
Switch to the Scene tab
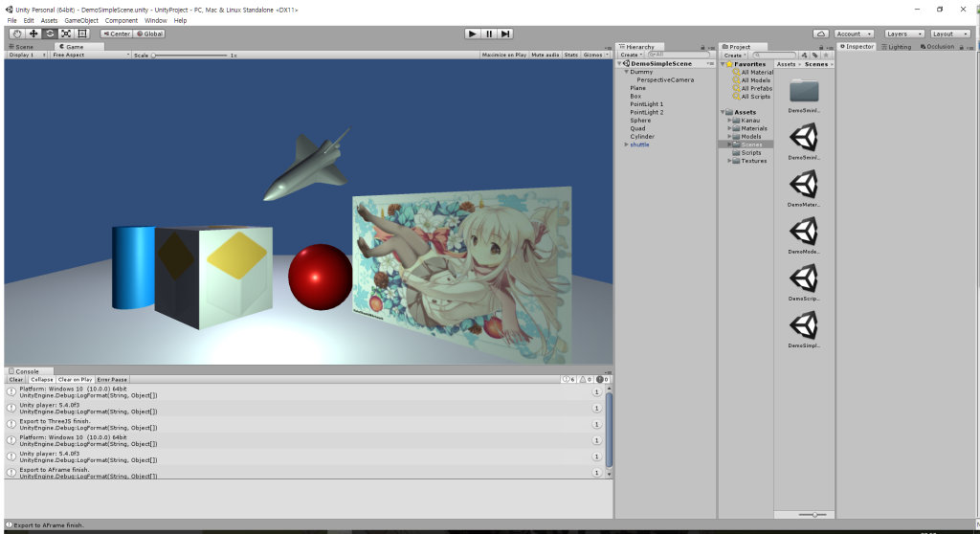(x=21, y=47)
